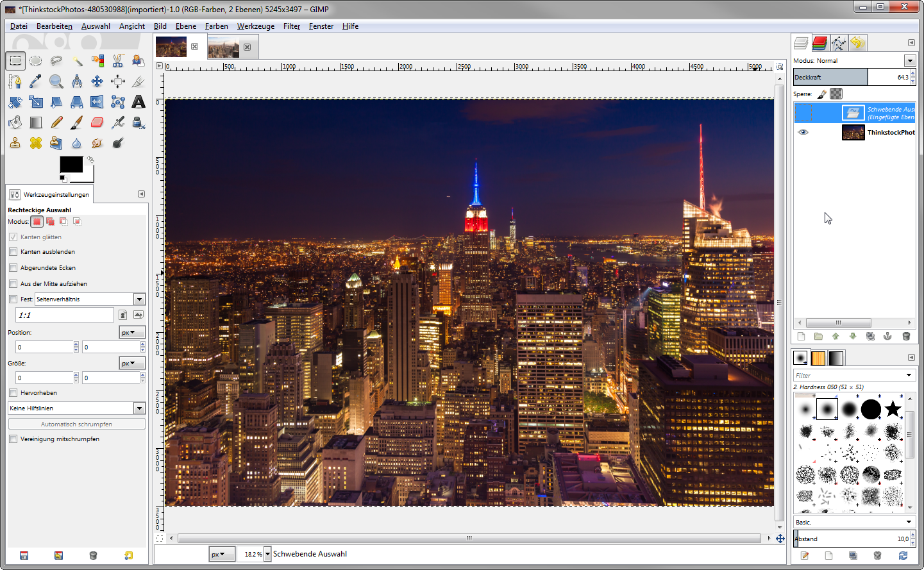Select the Pencil tool
Viewport: 924px width, 570px height.
[x=56, y=122]
